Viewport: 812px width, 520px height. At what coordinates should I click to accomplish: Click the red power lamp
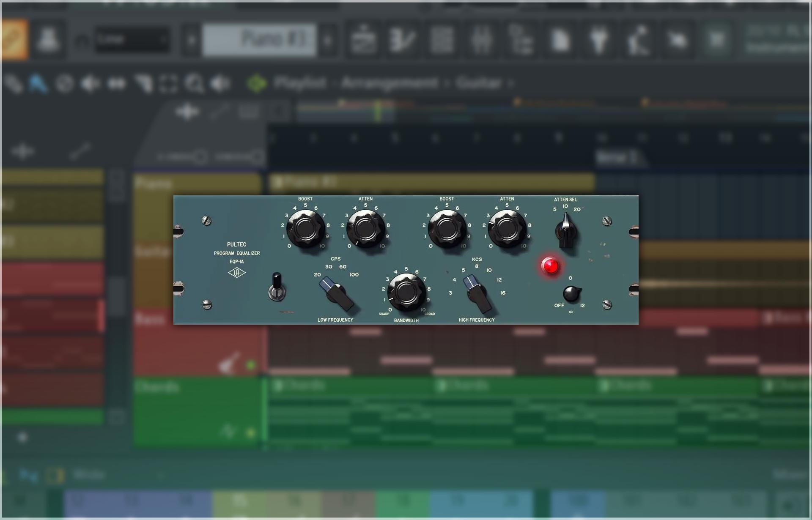pos(550,265)
